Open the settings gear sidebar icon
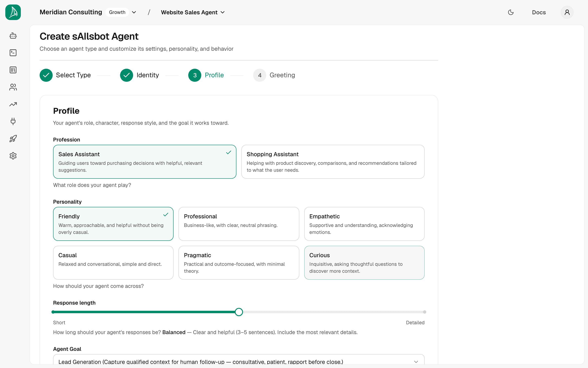588x368 pixels. tap(13, 156)
